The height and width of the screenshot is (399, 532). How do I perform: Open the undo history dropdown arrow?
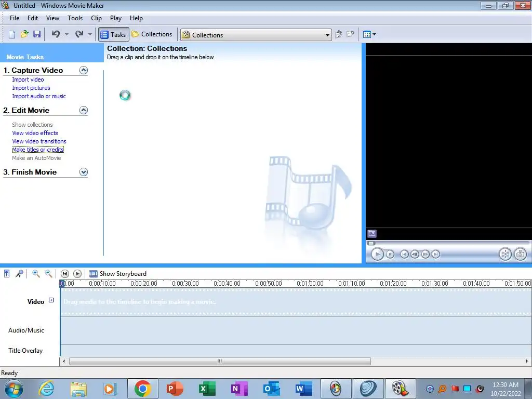coord(66,34)
